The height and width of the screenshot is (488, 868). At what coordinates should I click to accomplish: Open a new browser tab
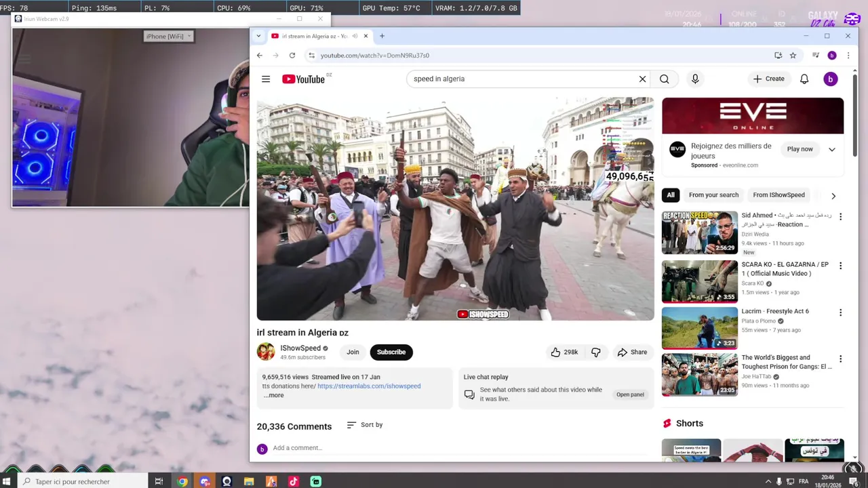click(382, 36)
